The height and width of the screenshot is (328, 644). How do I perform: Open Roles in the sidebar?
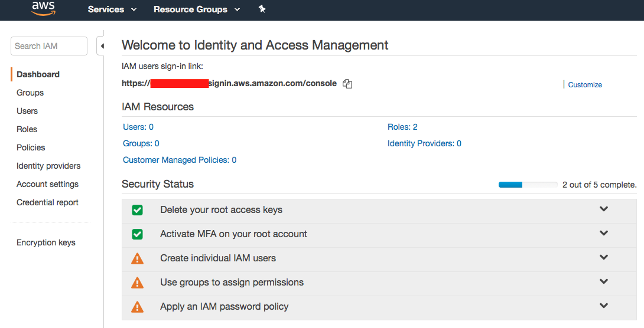pyautogui.click(x=27, y=129)
